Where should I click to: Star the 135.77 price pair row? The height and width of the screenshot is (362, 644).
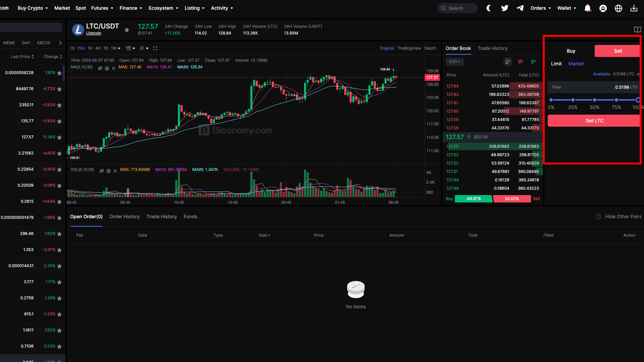[59, 121]
